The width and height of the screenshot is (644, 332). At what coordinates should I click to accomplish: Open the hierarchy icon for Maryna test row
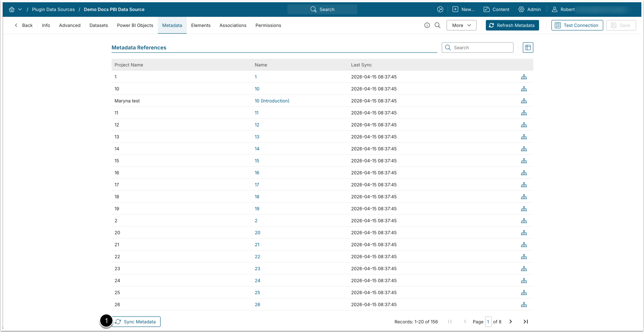coord(524,101)
